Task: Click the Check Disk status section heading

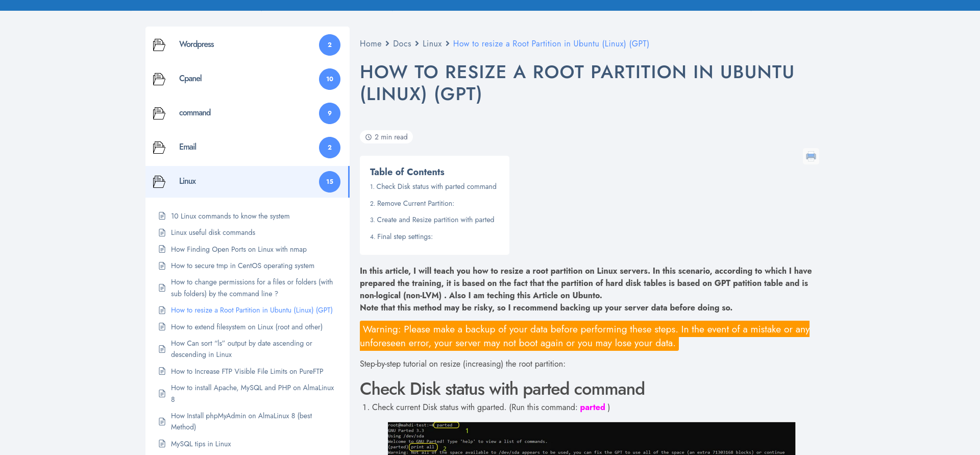Action: pyautogui.click(x=502, y=389)
